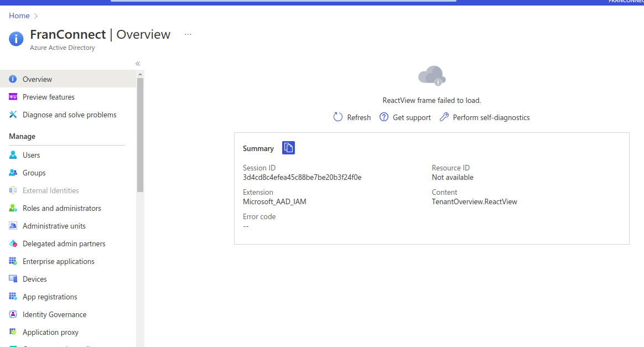Select Overview icon in sidebar
The width and height of the screenshot is (644, 347).
(x=13, y=79)
